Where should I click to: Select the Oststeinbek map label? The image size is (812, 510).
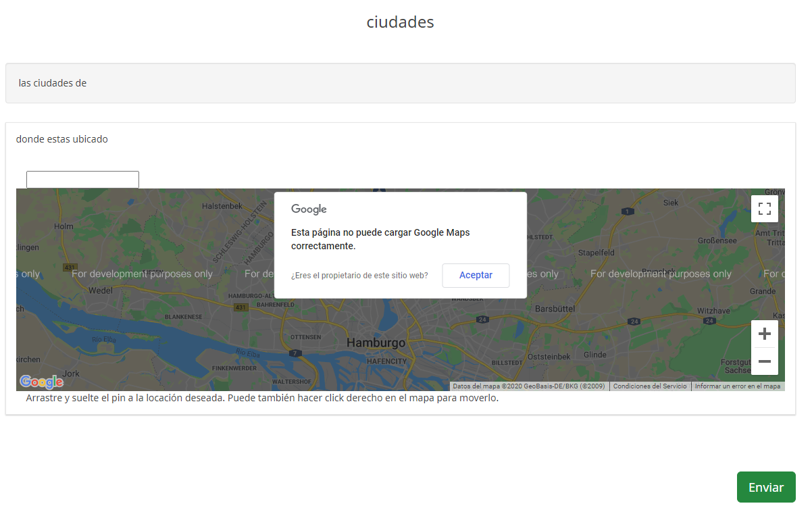[549, 356]
